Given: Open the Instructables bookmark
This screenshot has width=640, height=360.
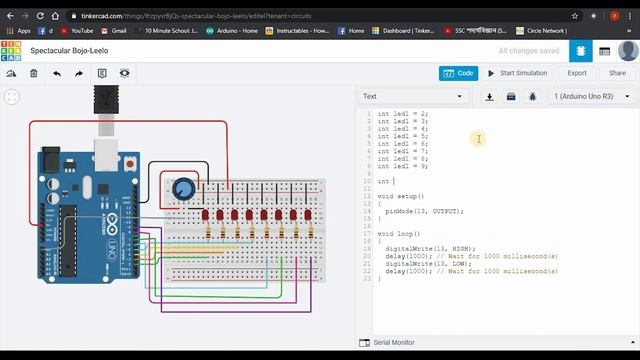Looking at the screenshot, I should coord(298,31).
